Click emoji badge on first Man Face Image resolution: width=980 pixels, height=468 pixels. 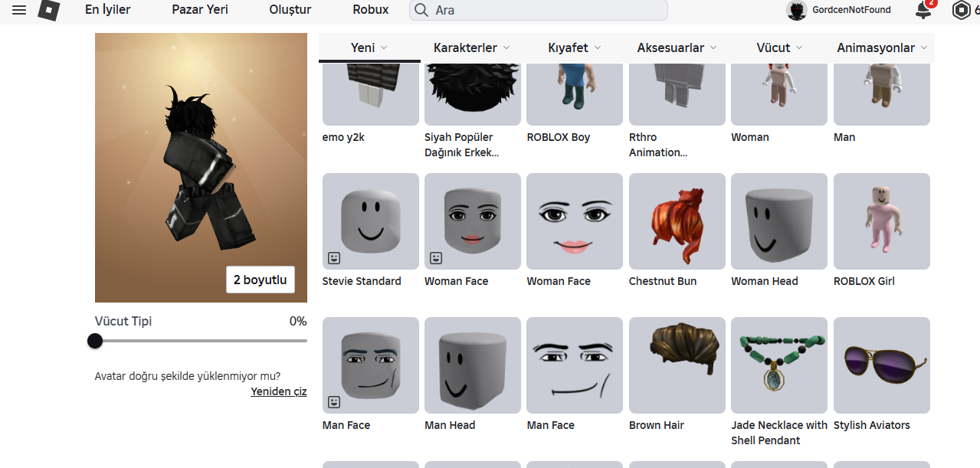point(334,402)
